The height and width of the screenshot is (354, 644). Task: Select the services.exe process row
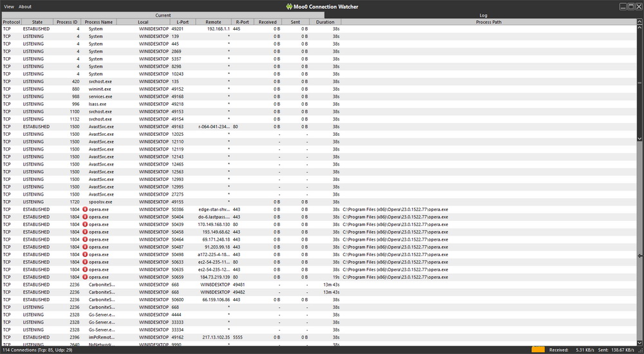pos(319,97)
